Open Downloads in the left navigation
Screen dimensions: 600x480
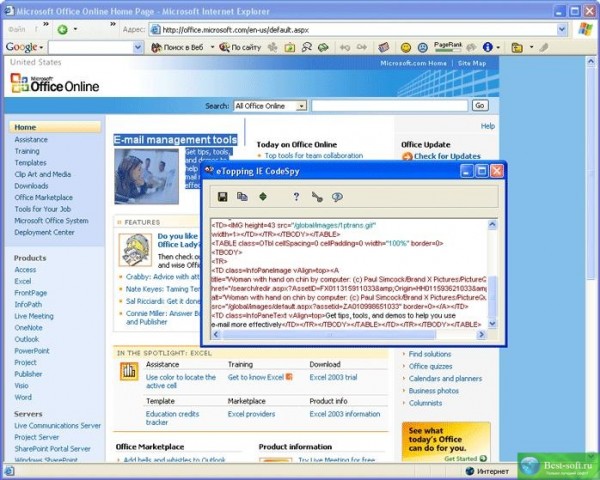click(x=31, y=186)
